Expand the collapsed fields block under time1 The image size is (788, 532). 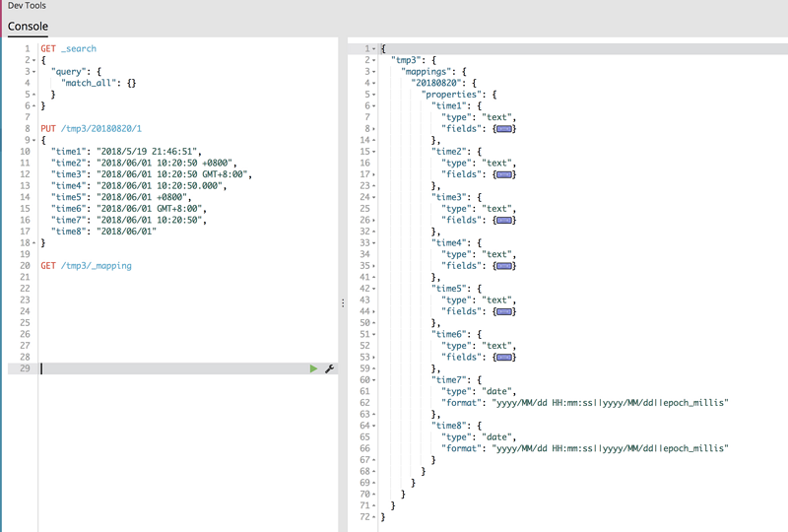click(x=504, y=129)
